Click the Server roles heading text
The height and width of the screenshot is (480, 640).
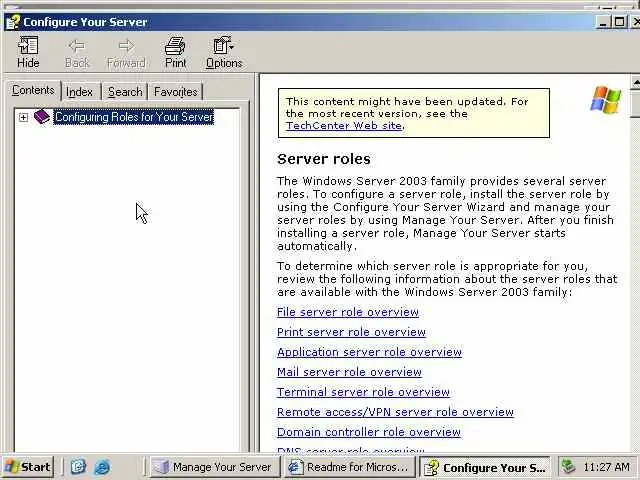pos(324,159)
